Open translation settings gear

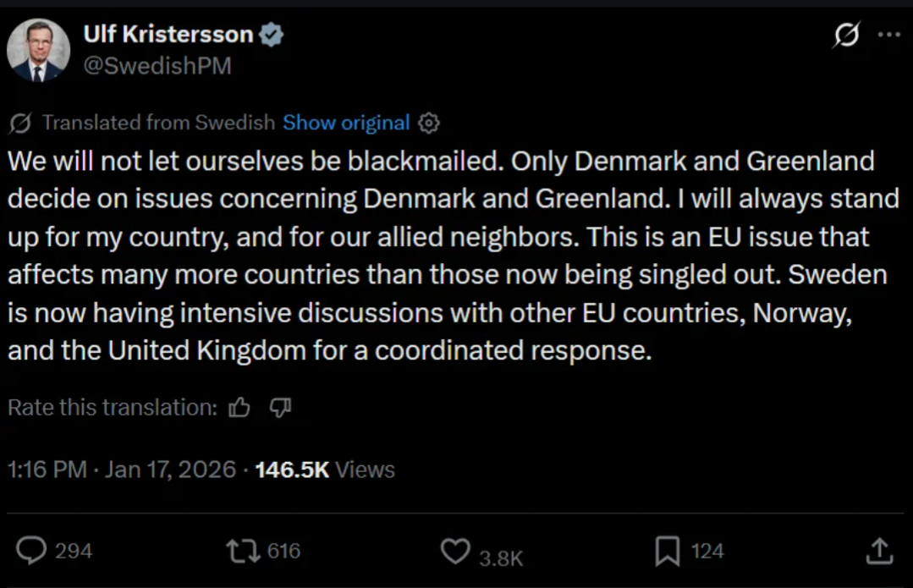click(x=430, y=124)
